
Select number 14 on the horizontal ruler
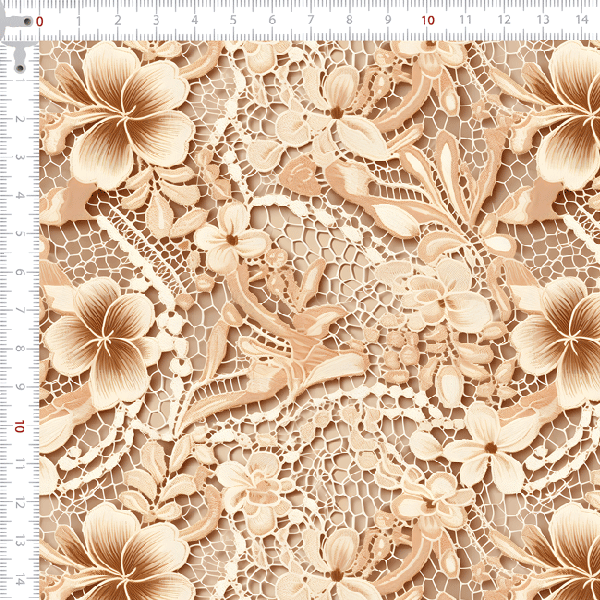click(582, 19)
